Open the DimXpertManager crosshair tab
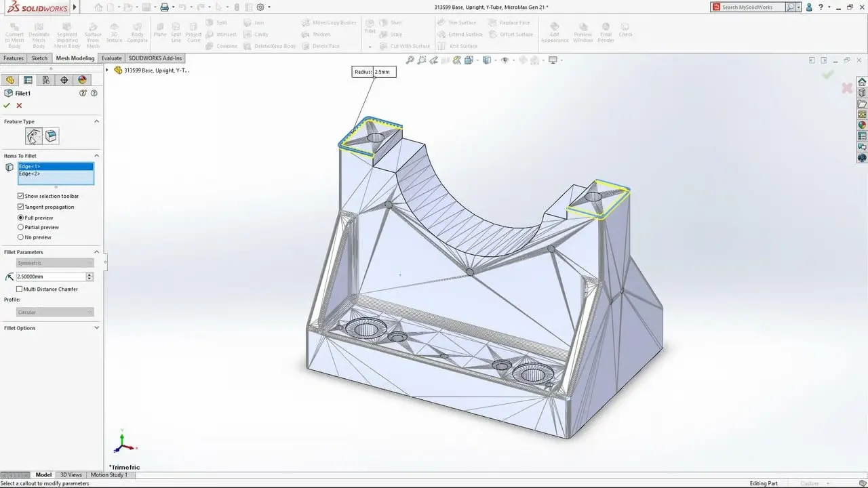868x488 pixels. coord(64,80)
